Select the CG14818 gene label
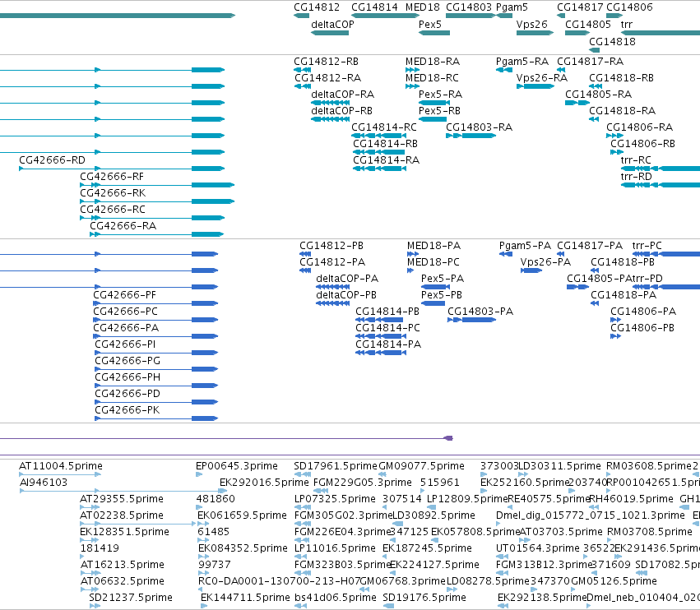The image size is (700, 610). pyautogui.click(x=612, y=42)
